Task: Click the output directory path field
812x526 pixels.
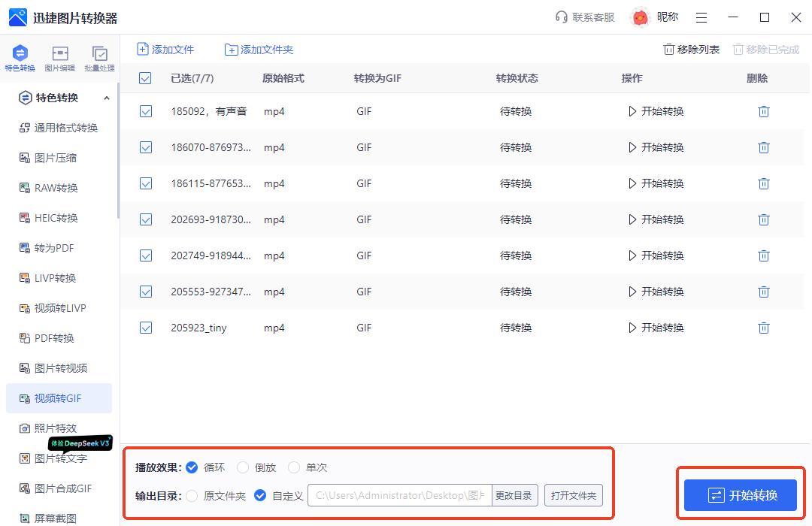Action: (399, 496)
